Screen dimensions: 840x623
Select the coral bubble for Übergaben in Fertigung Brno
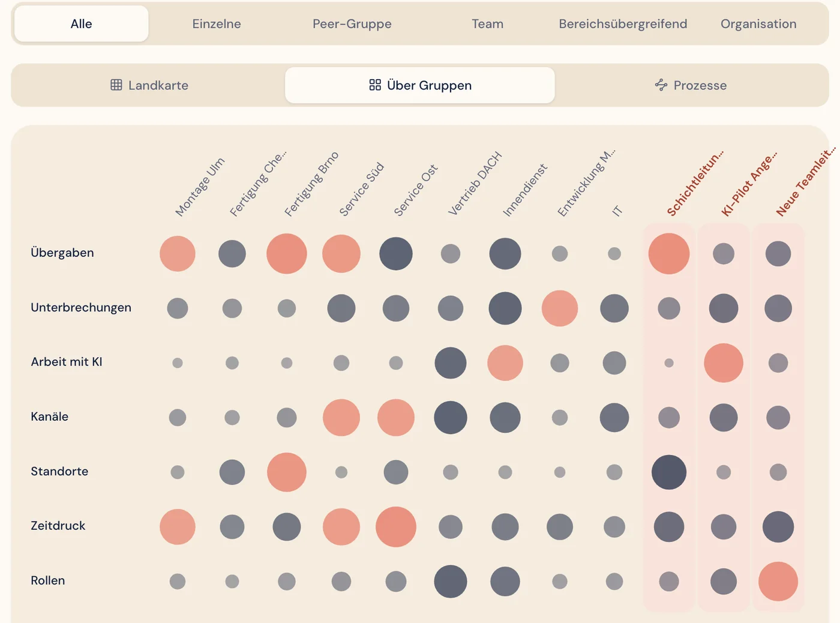287,254
